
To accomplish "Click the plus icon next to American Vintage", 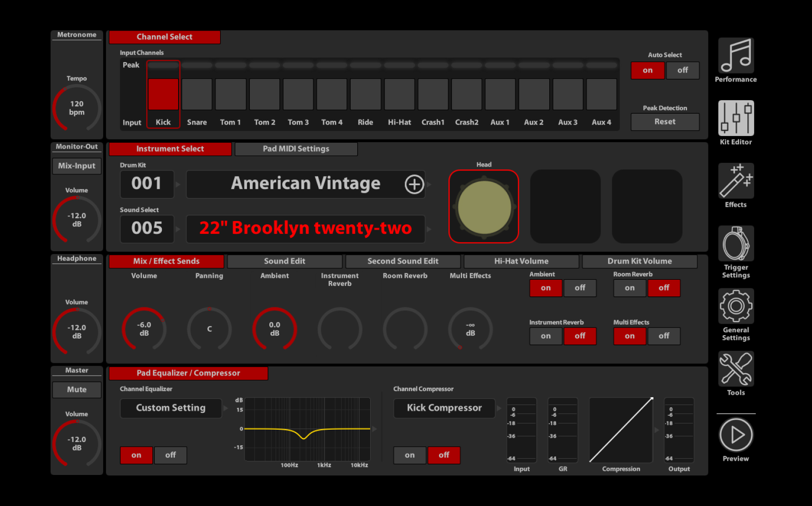I will [x=414, y=184].
